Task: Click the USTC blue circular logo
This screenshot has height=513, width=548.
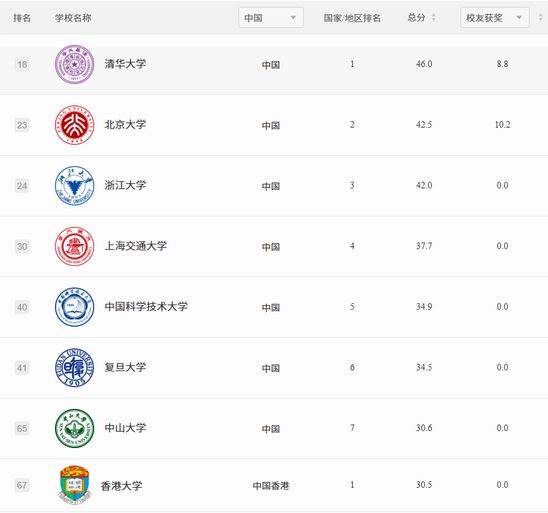Action: [74, 307]
